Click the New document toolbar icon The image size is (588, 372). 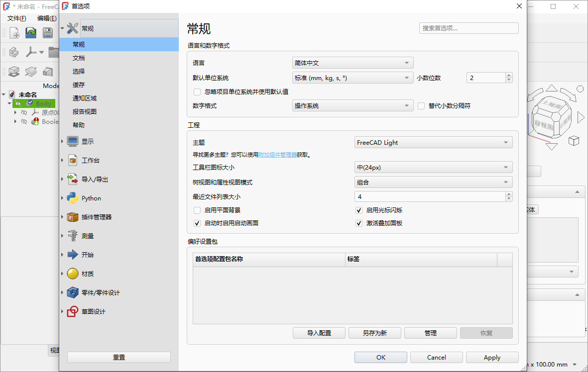tap(14, 32)
